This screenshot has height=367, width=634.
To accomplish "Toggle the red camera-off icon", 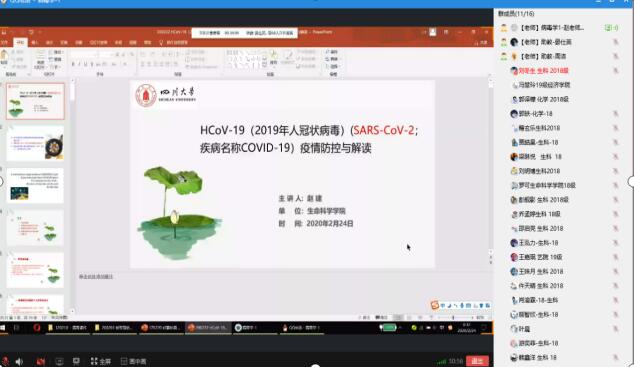I will [41, 361].
